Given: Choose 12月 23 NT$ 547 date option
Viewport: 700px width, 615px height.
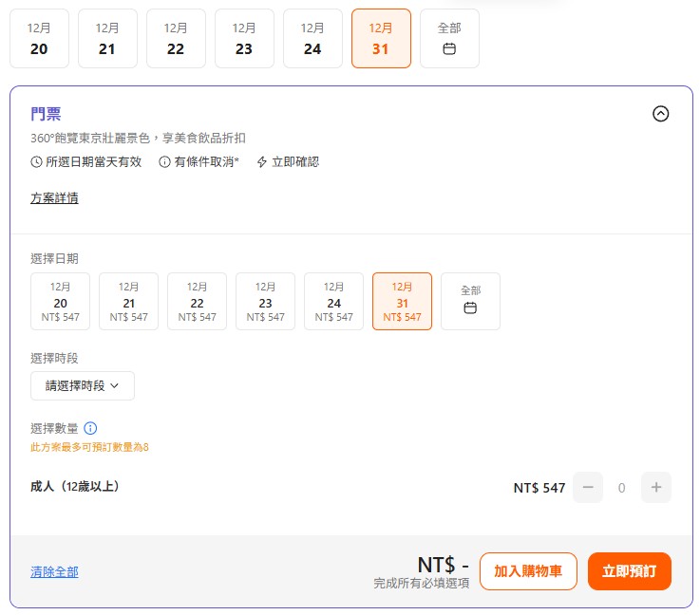Looking at the screenshot, I should [x=265, y=301].
